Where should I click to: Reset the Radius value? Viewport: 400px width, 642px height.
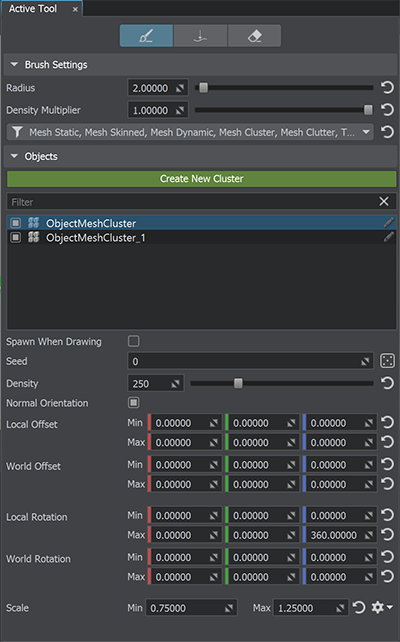pos(387,88)
